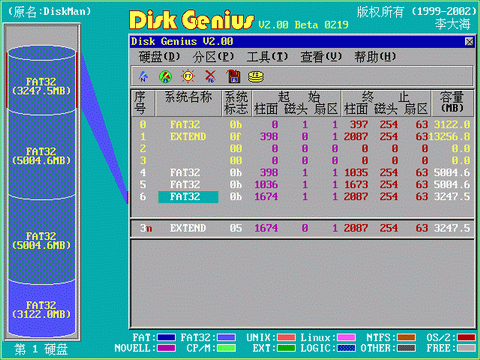Click ending cylinder 1035 in row 4
Screen dimensions: 480x360
pos(356,173)
